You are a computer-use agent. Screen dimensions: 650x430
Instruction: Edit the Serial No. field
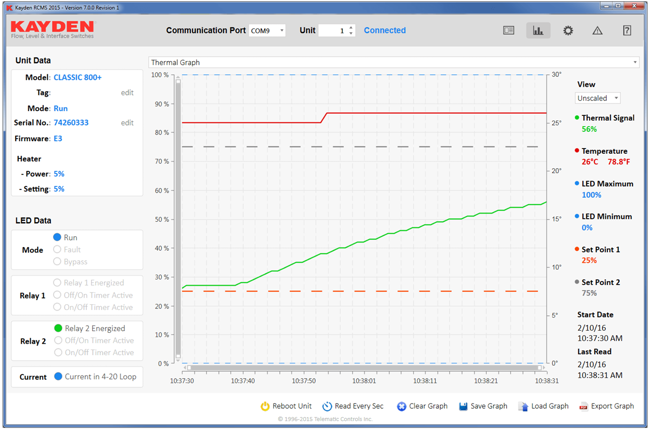point(127,123)
